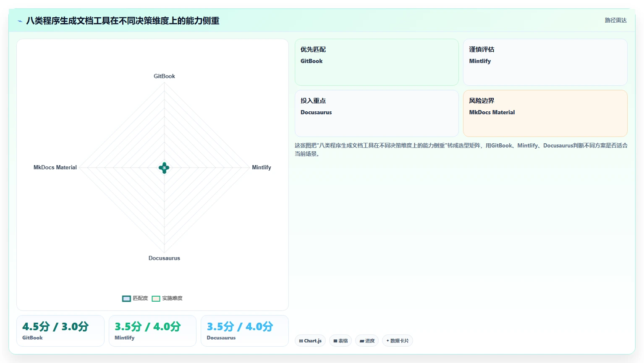Click the page title 八类程序生成文档工具
This screenshot has height=363, width=644.
[x=123, y=21]
